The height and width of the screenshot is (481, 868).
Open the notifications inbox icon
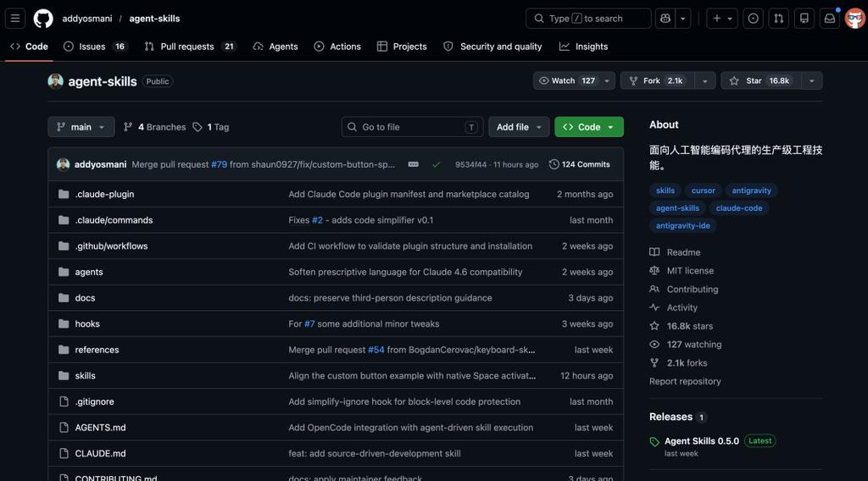pos(830,18)
